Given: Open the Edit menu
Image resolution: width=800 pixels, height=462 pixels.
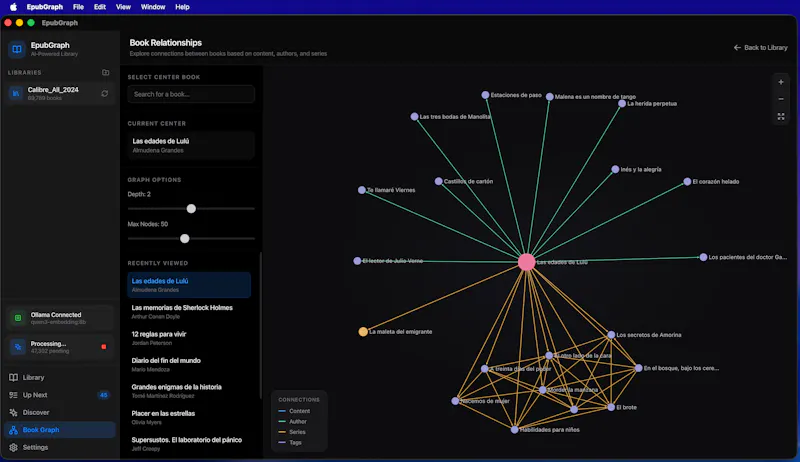Looking at the screenshot, I should [99, 7].
